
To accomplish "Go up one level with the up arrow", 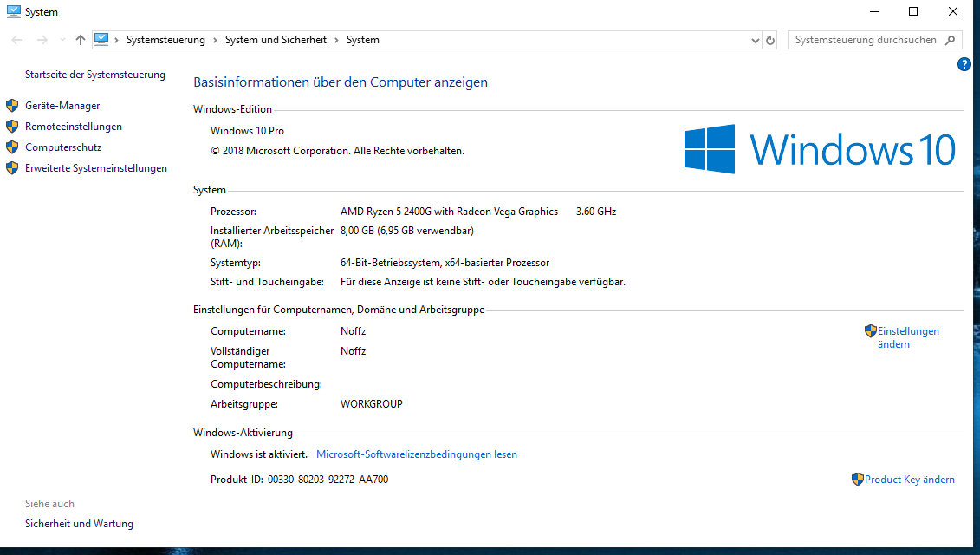I will 80,40.
